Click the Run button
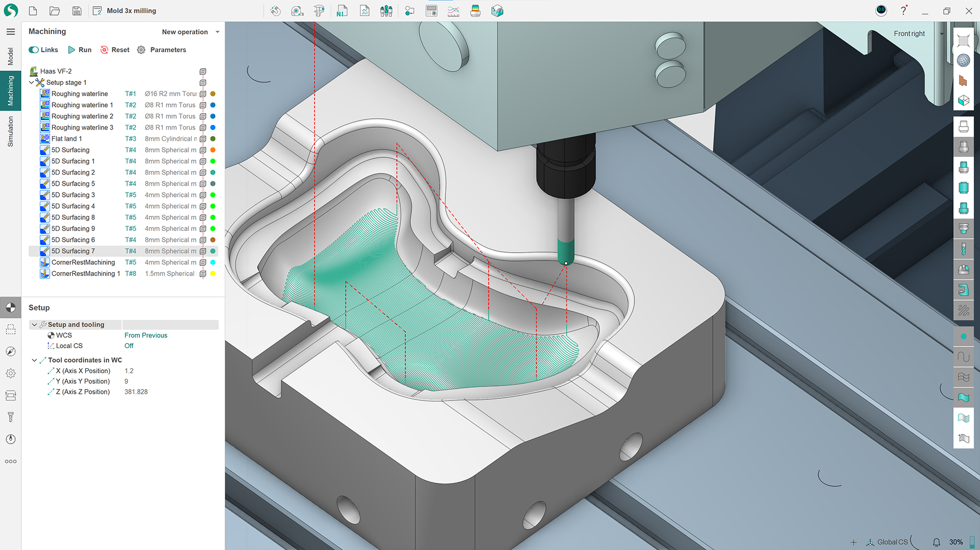Viewport: 980px width, 550px height. [79, 50]
